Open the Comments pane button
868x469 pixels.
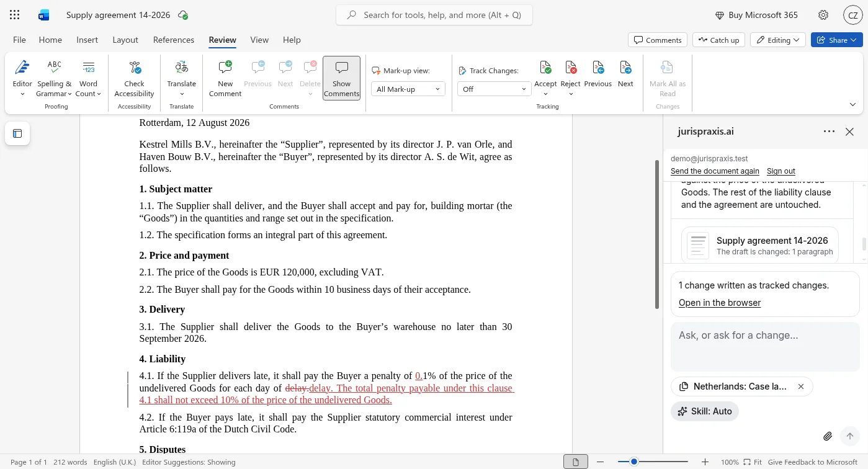[658, 40]
